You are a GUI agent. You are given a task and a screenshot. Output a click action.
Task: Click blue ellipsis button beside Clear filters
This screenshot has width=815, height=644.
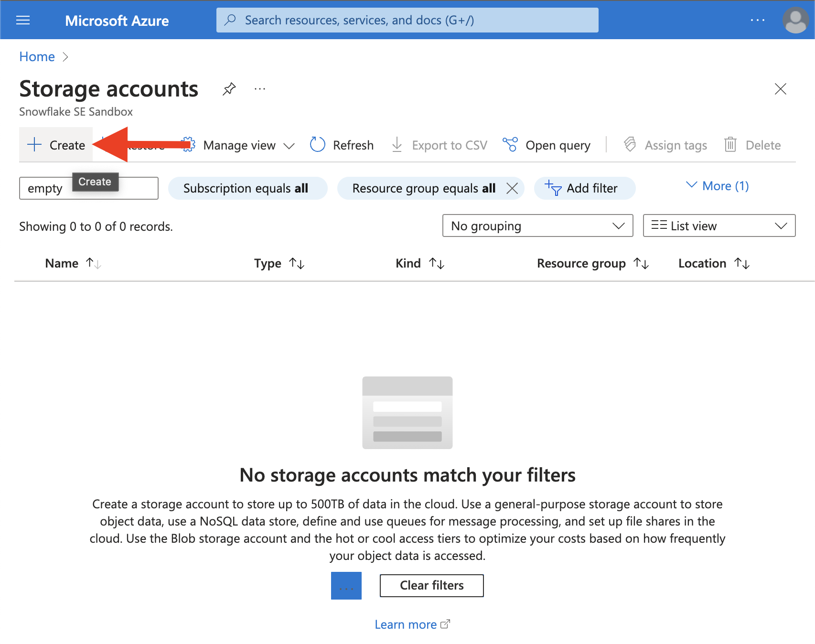point(346,586)
